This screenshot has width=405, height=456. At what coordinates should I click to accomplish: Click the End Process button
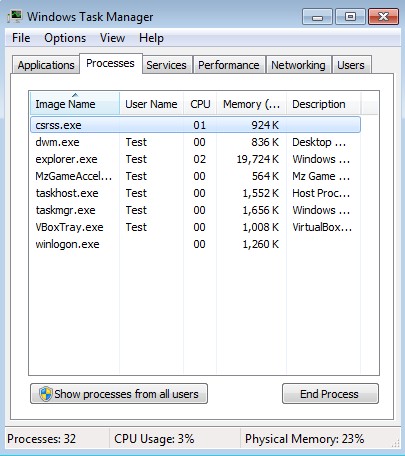tap(330, 394)
